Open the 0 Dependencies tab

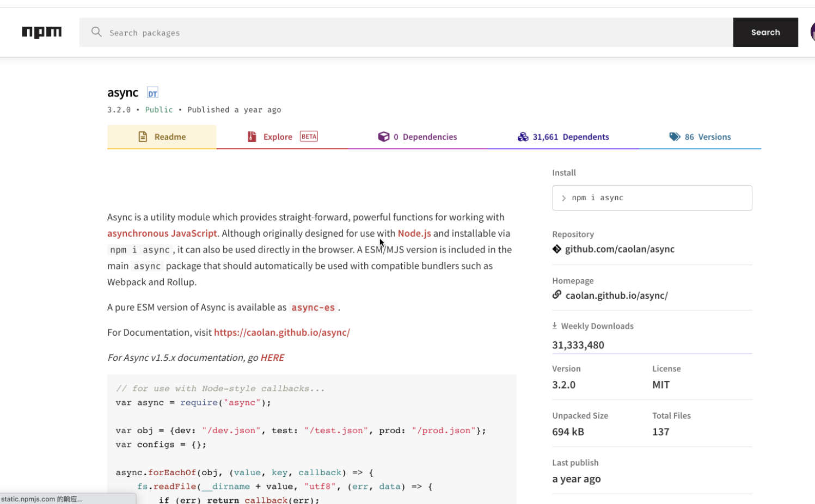pyautogui.click(x=418, y=137)
